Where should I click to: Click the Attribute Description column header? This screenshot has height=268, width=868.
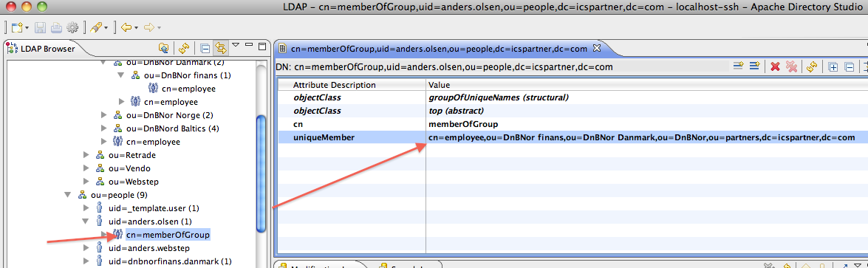[352, 85]
